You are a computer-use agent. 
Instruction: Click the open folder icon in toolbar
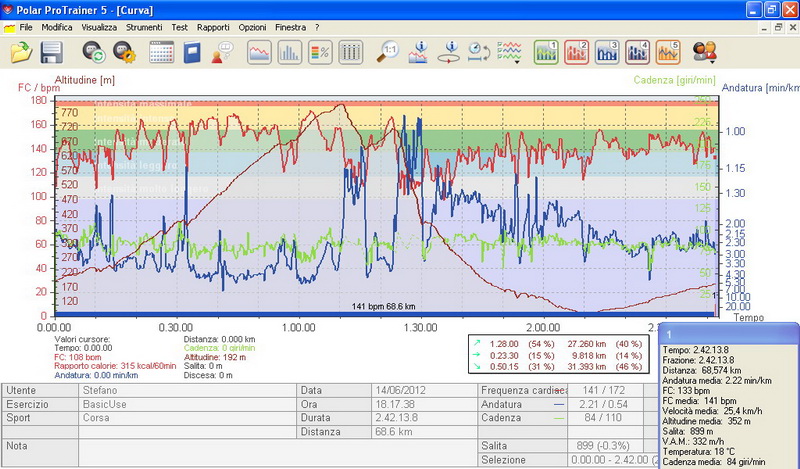click(19, 51)
